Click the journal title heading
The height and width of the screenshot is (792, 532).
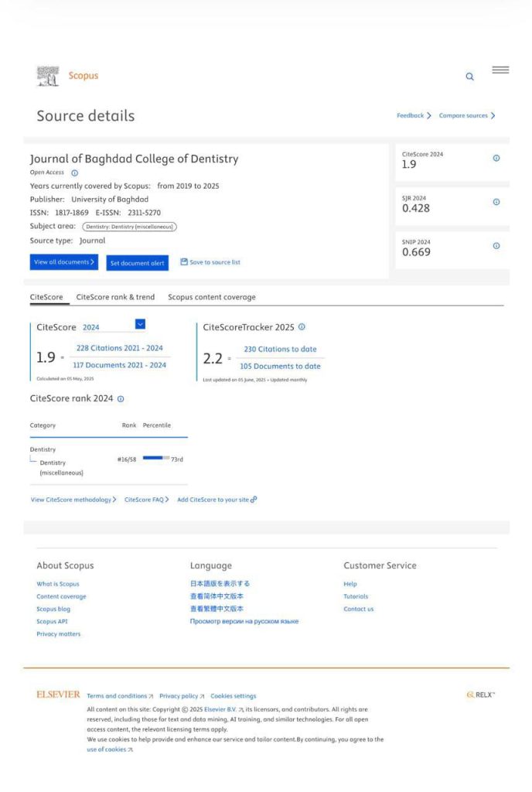click(134, 159)
